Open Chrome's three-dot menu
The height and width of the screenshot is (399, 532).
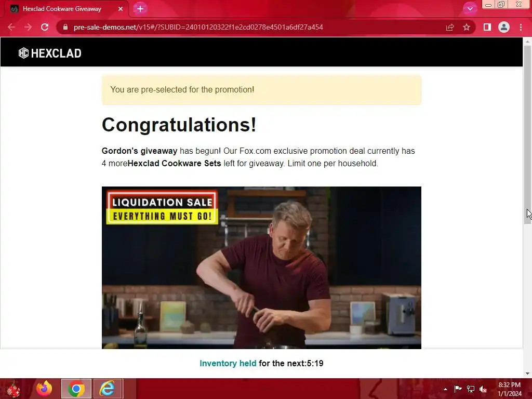coord(521,27)
